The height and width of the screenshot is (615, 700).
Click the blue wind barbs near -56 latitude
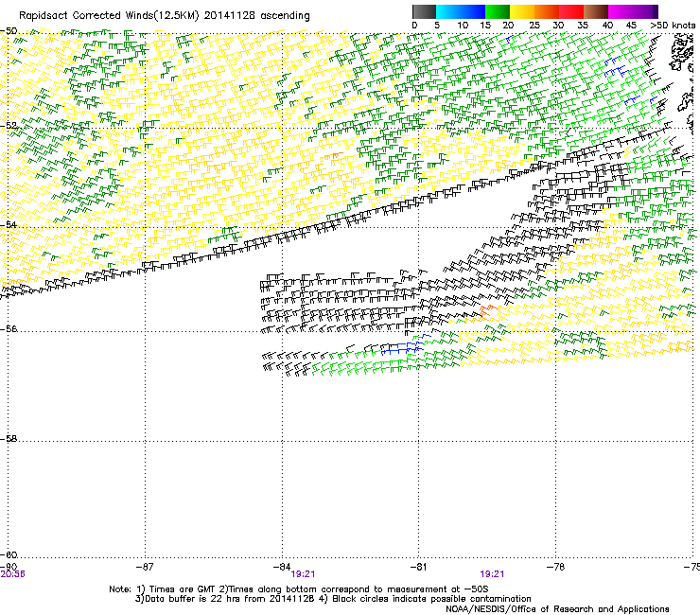405,345
